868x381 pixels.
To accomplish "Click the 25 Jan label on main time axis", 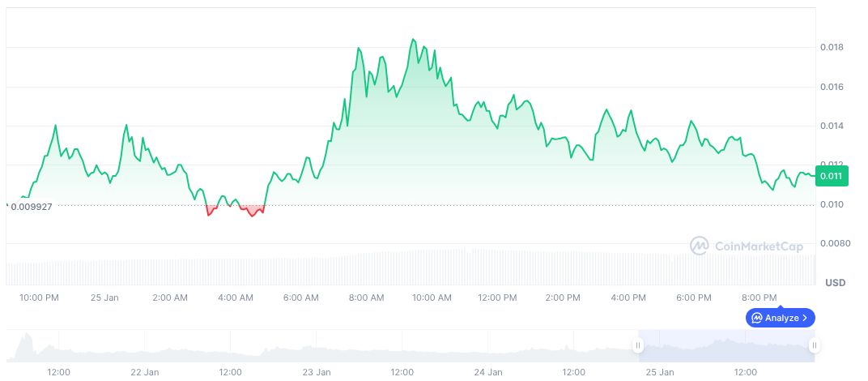I will (104, 298).
